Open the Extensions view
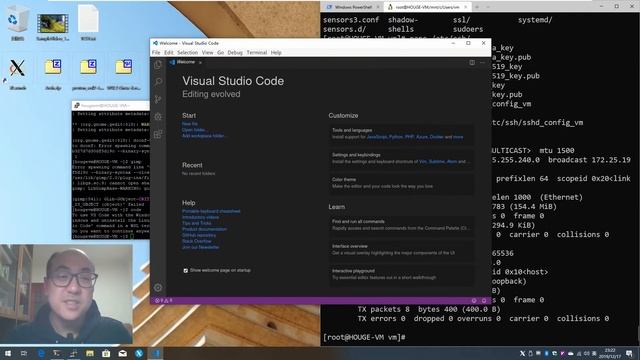The image size is (640, 360). (158, 134)
